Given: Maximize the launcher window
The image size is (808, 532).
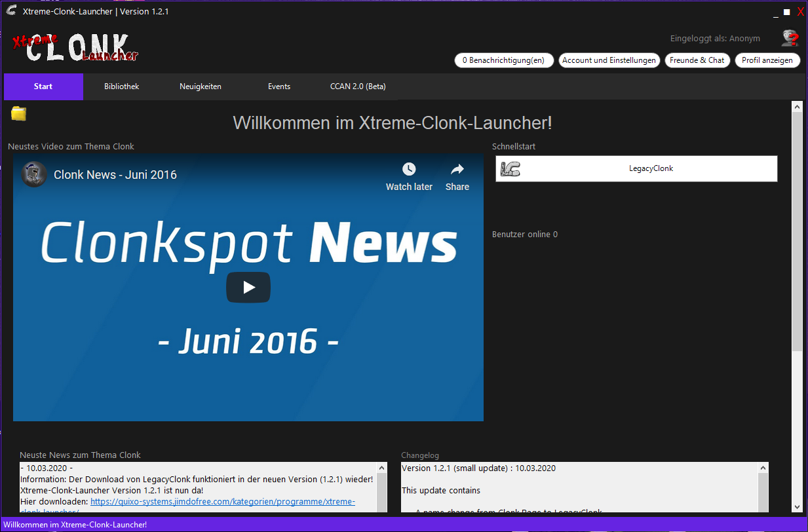Looking at the screenshot, I should [x=787, y=12].
